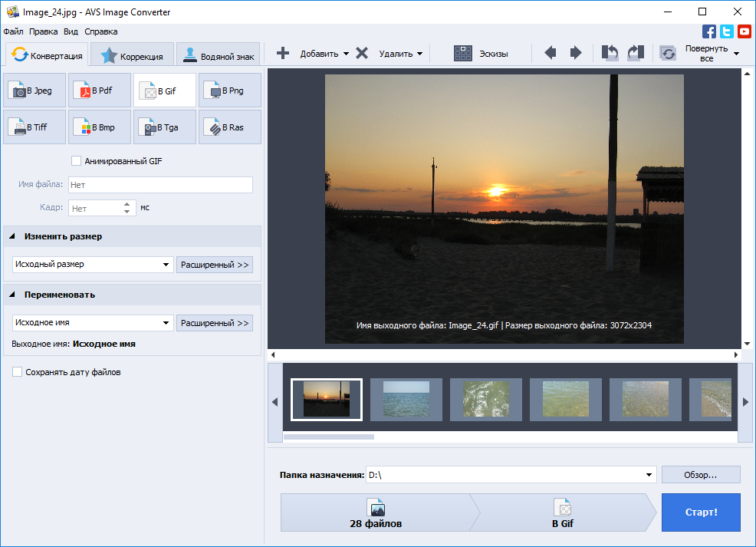Click the rotate left icon in toolbar
The width and height of the screenshot is (756, 547).
click(610, 53)
